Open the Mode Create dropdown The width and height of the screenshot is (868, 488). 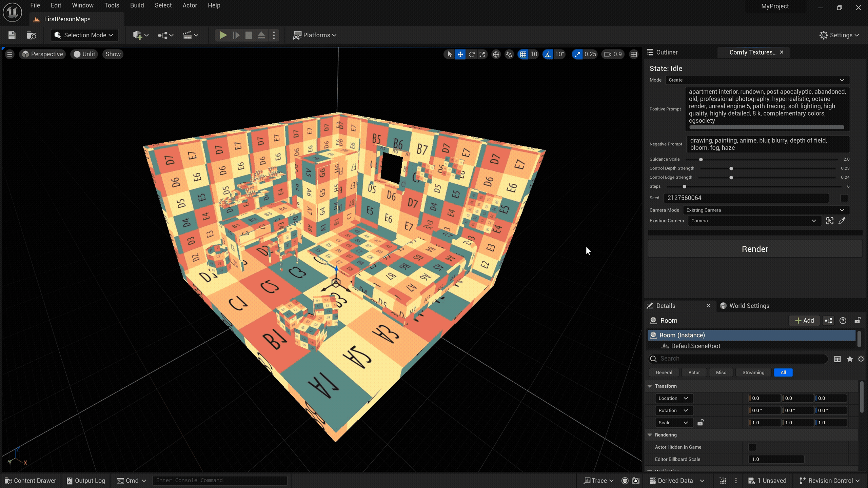[757, 80]
